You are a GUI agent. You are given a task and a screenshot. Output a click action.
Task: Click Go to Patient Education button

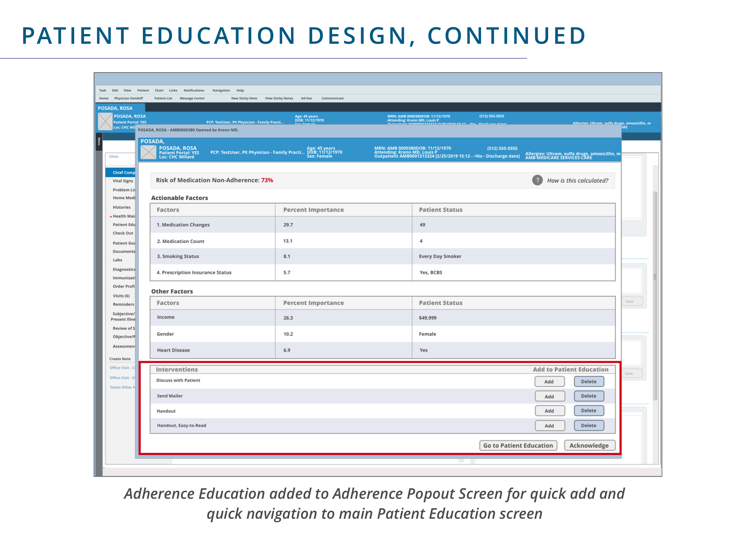[518, 446]
